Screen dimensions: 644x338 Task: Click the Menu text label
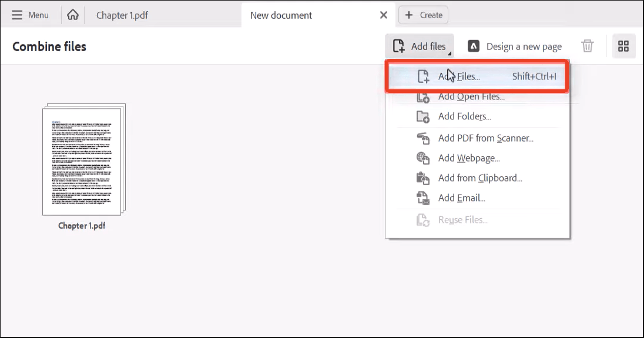[38, 15]
